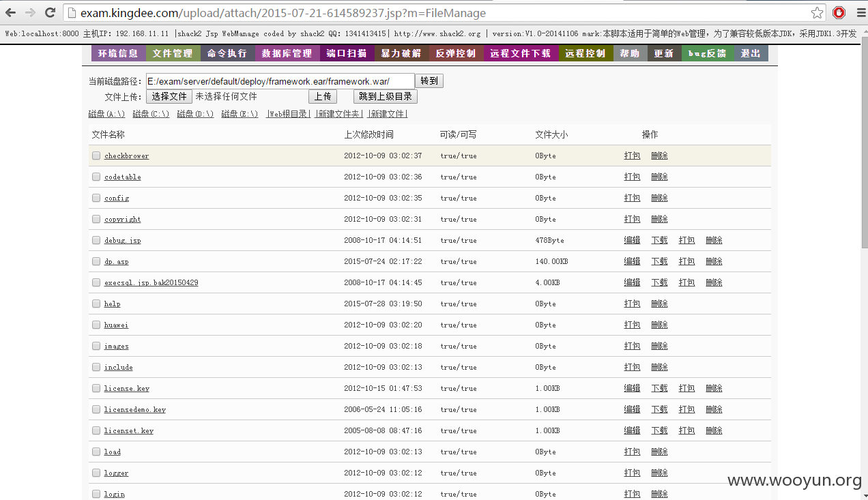Bookmark this page with the star icon

tap(817, 13)
